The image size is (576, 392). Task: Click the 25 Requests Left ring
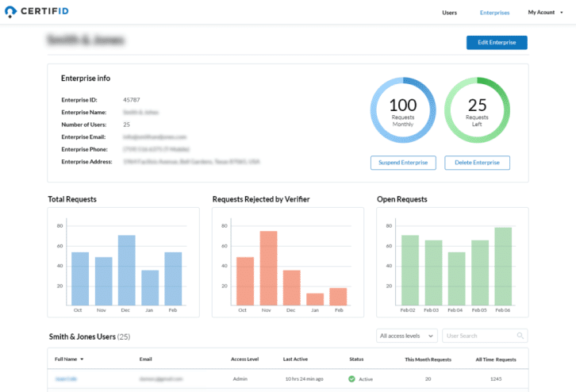pyautogui.click(x=477, y=110)
